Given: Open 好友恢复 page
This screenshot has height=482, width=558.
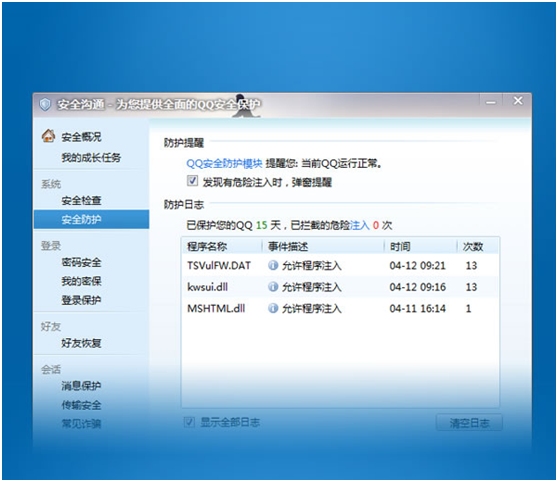Looking at the screenshot, I should tap(81, 343).
